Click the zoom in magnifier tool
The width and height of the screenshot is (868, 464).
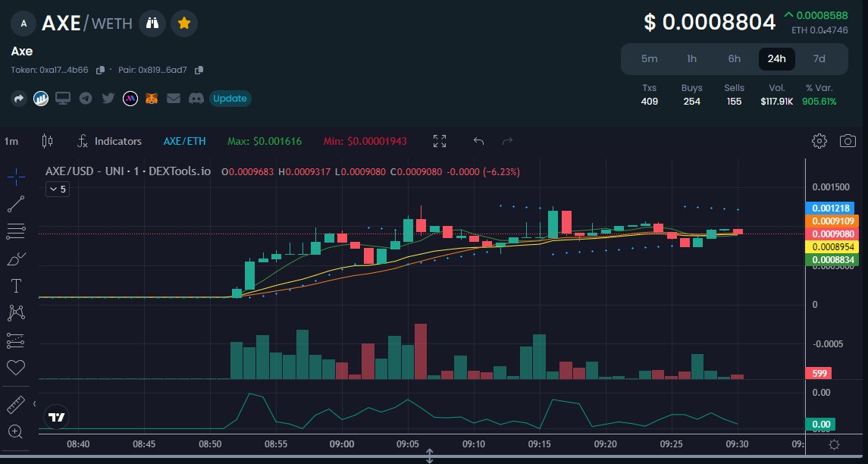point(16,432)
